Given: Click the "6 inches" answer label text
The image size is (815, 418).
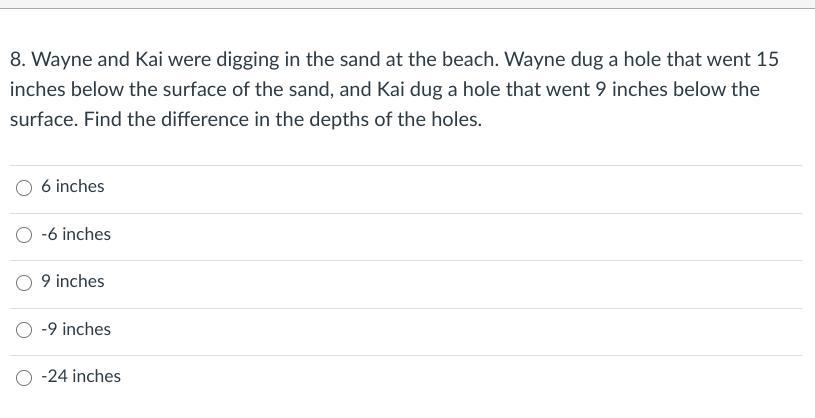Looking at the screenshot, I should click(73, 187).
